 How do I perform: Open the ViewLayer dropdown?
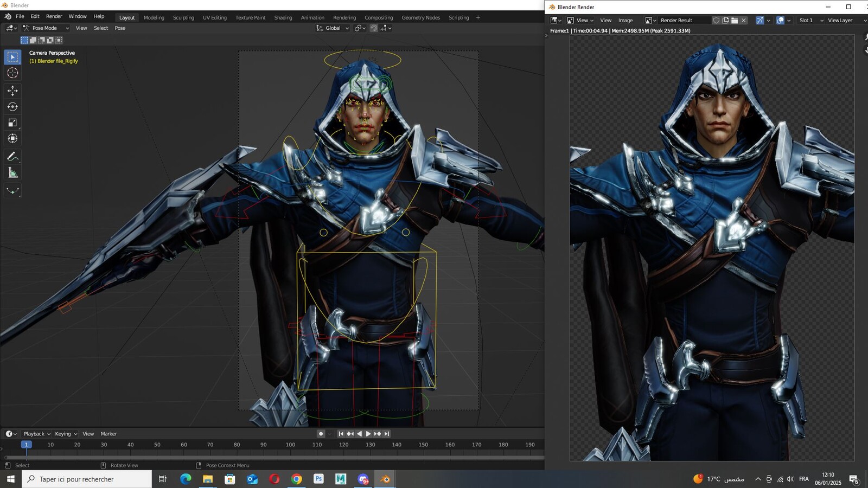tap(846, 20)
